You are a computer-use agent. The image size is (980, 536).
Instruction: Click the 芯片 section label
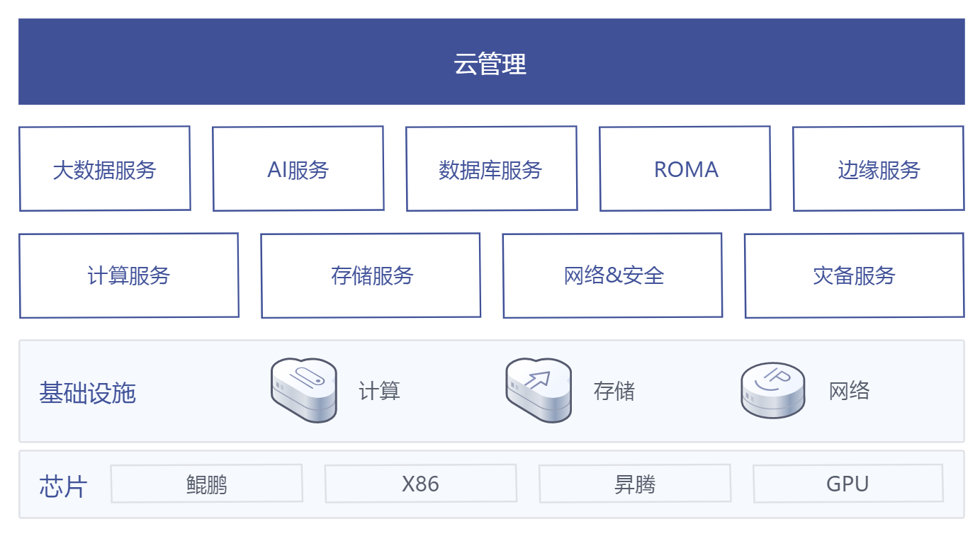[x=63, y=486]
